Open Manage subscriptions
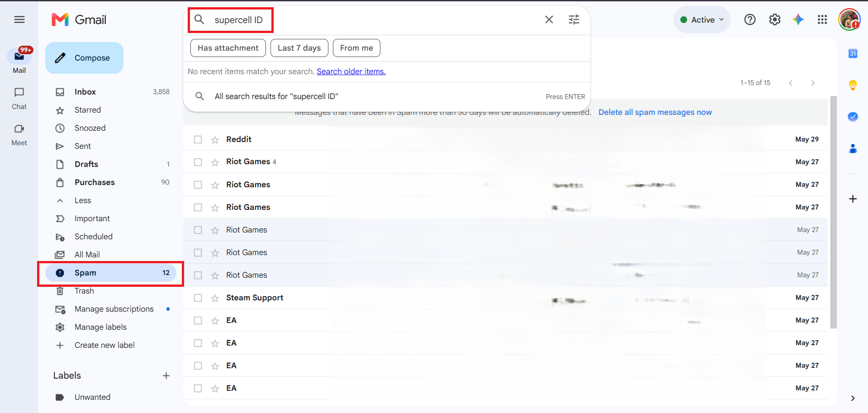Screen dimensions: 868x413 [110, 309]
